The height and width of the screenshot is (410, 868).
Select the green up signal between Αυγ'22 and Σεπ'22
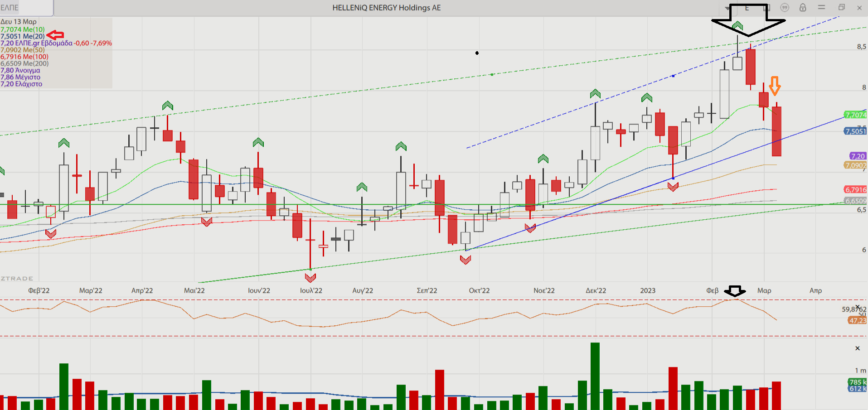coord(401,146)
